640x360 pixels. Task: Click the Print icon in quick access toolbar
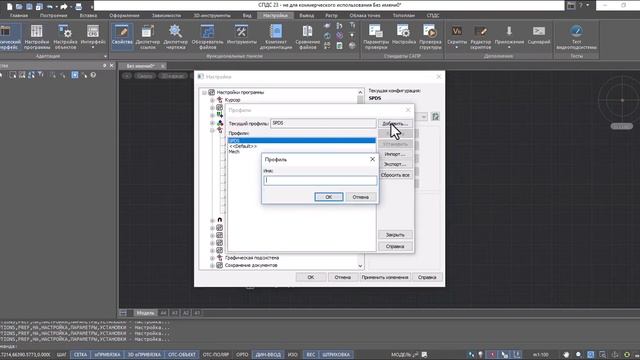78,6
